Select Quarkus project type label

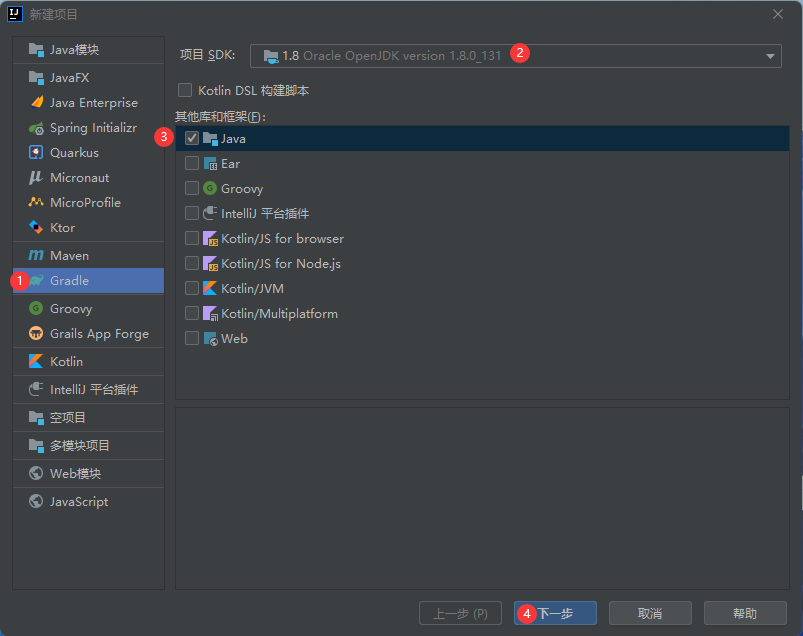[74, 153]
